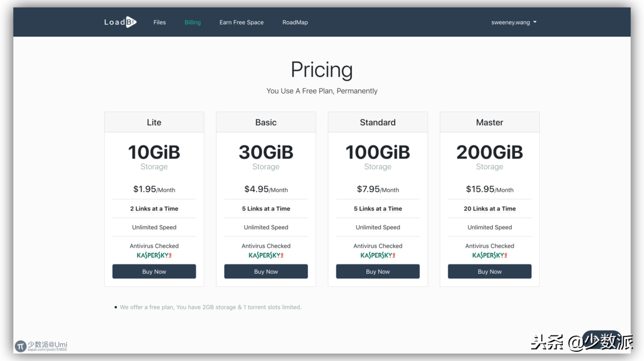This screenshot has height=361, width=644.
Task: Click the LoadBT logo
Action: click(x=120, y=22)
